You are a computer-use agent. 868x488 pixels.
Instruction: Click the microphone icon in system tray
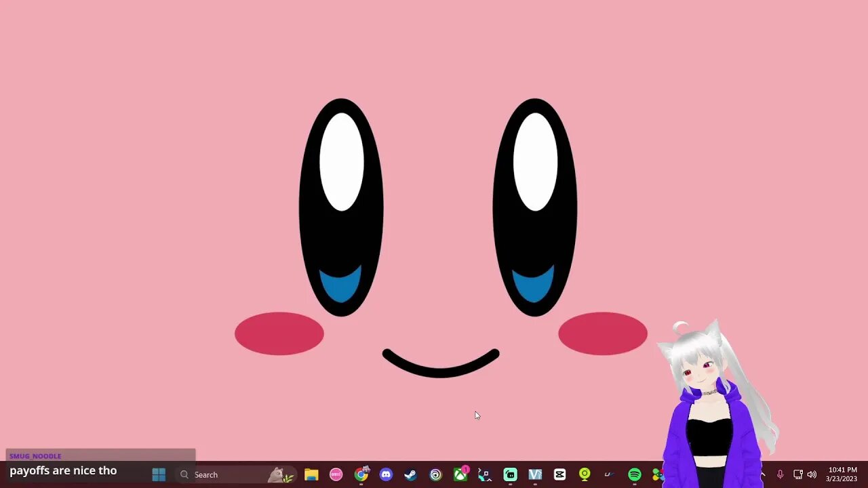coord(780,475)
